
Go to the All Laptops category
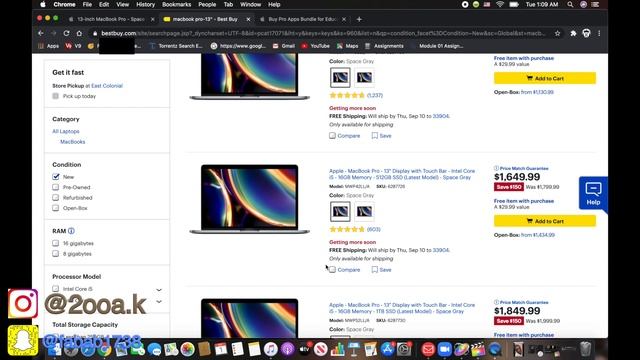[x=66, y=131]
